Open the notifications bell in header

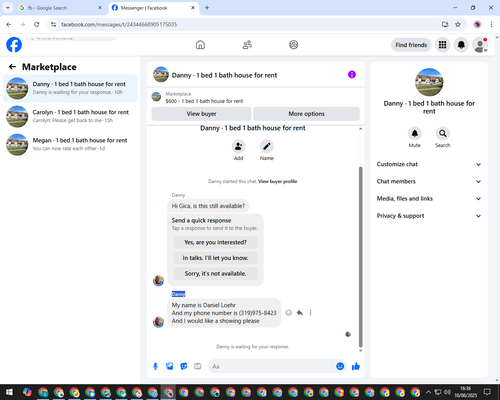point(461,45)
